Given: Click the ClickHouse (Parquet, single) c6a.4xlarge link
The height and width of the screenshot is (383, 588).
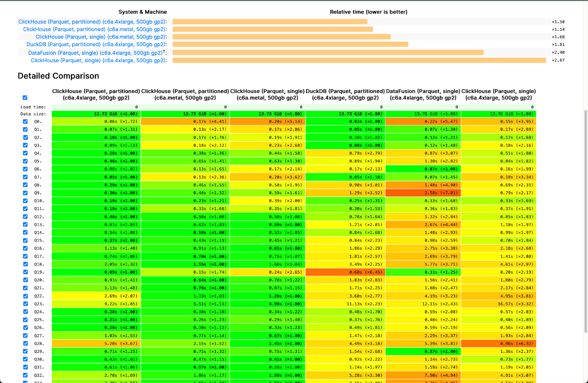Looking at the screenshot, I should coord(98,61).
